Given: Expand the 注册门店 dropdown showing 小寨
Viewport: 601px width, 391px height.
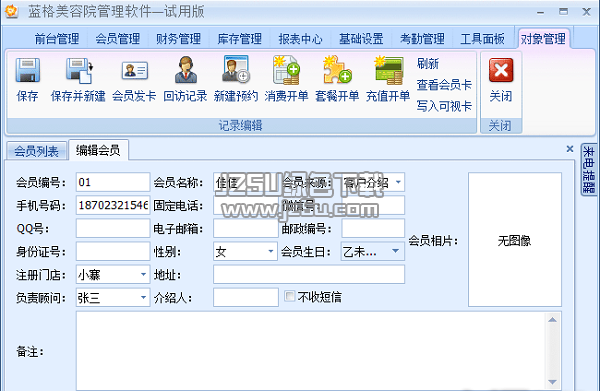Looking at the screenshot, I should pyautogui.click(x=143, y=274).
